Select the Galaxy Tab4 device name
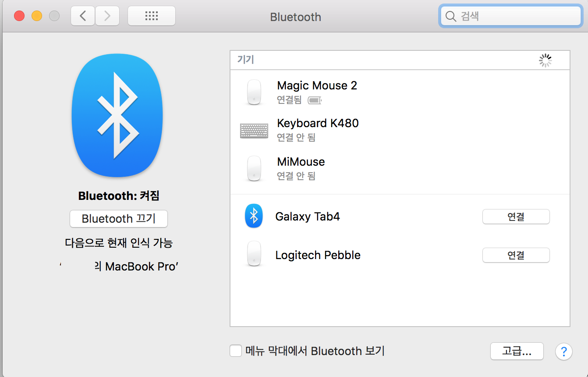The width and height of the screenshot is (588, 377). (x=308, y=217)
